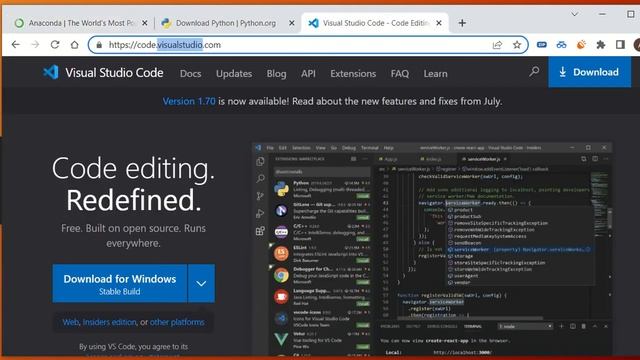Open the API navigation link
This screenshot has height=360, width=640.
pos(308,73)
